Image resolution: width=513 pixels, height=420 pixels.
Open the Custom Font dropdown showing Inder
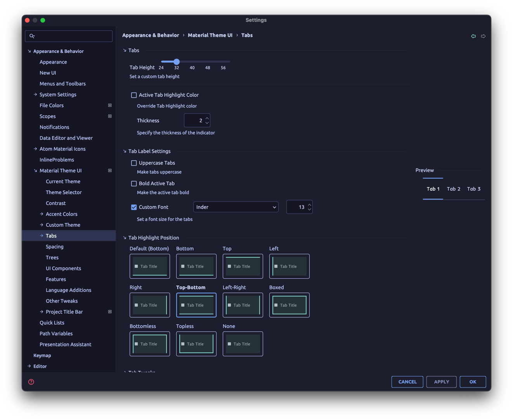(236, 207)
